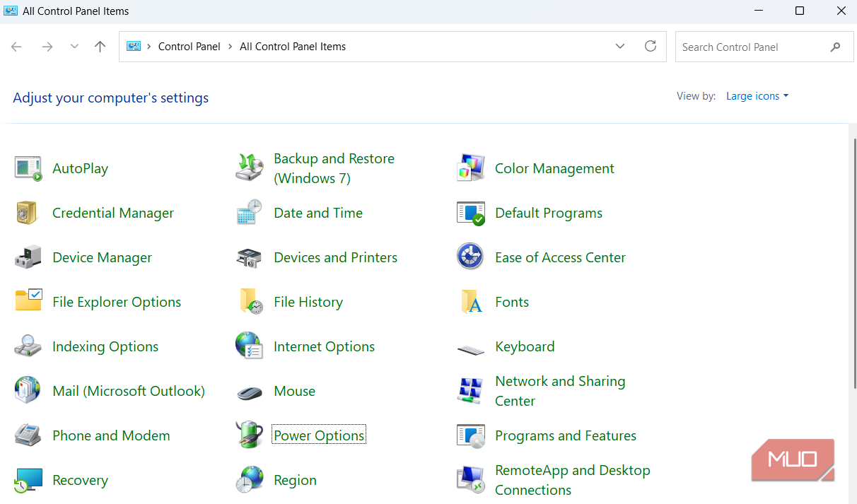Open the Fonts link
The width and height of the screenshot is (857, 504).
pyautogui.click(x=512, y=302)
